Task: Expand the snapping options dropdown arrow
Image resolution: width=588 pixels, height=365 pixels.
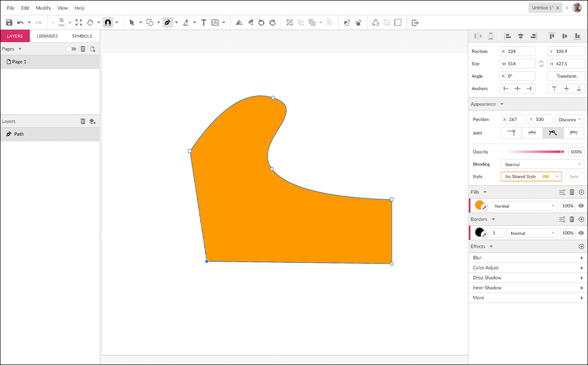Action: [117, 23]
